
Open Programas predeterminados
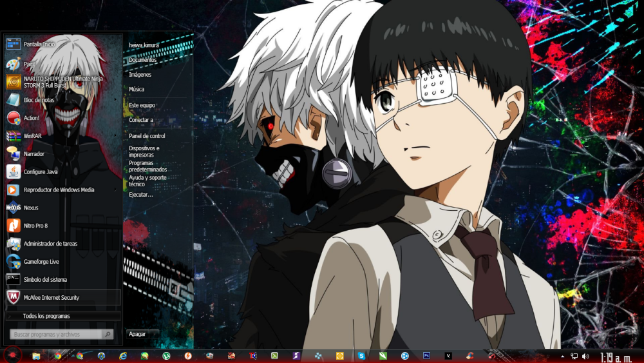point(148,166)
